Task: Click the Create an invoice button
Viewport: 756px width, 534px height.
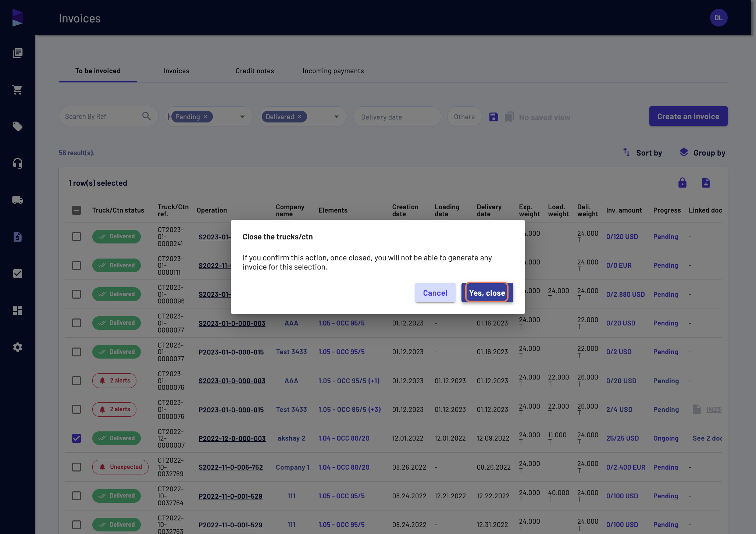Action: tap(688, 116)
